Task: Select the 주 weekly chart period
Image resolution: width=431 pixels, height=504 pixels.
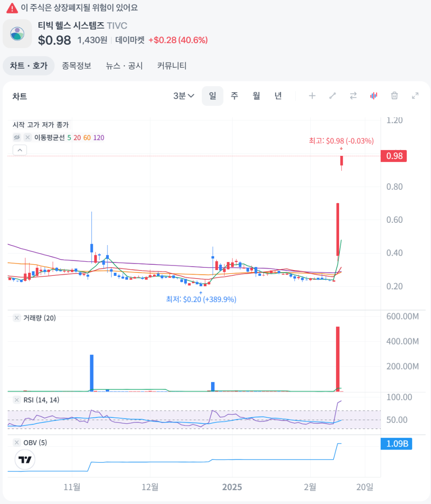Action: (x=234, y=96)
